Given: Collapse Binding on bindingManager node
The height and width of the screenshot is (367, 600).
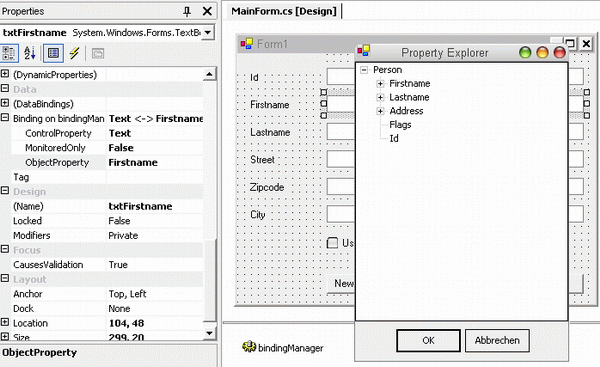Looking at the screenshot, I should [x=5, y=117].
